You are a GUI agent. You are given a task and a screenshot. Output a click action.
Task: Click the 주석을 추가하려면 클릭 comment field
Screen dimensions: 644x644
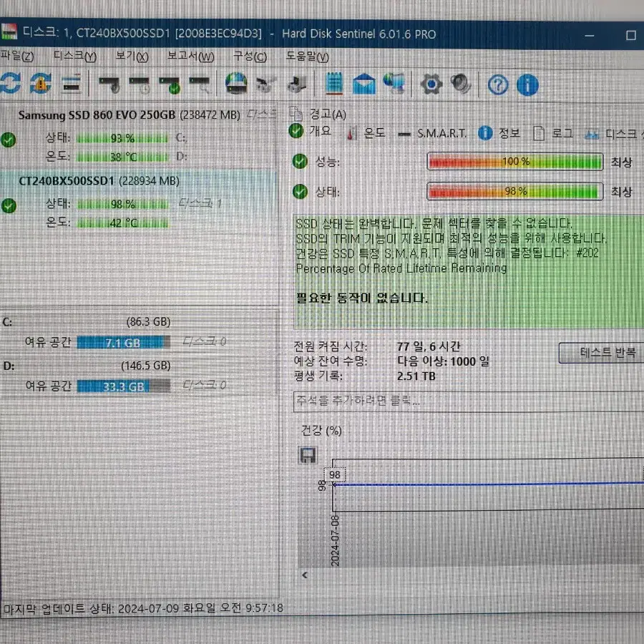tap(469, 401)
